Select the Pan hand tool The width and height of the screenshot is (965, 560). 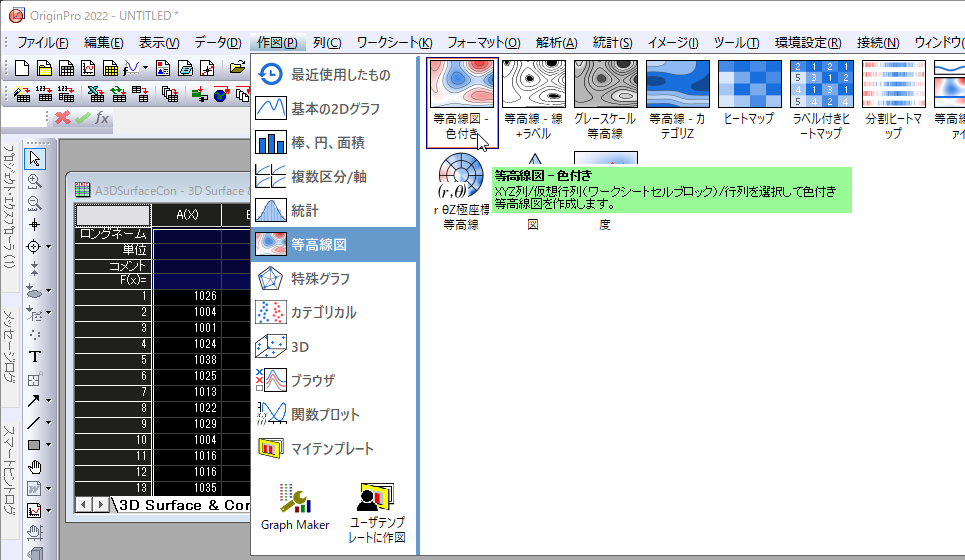(34, 467)
